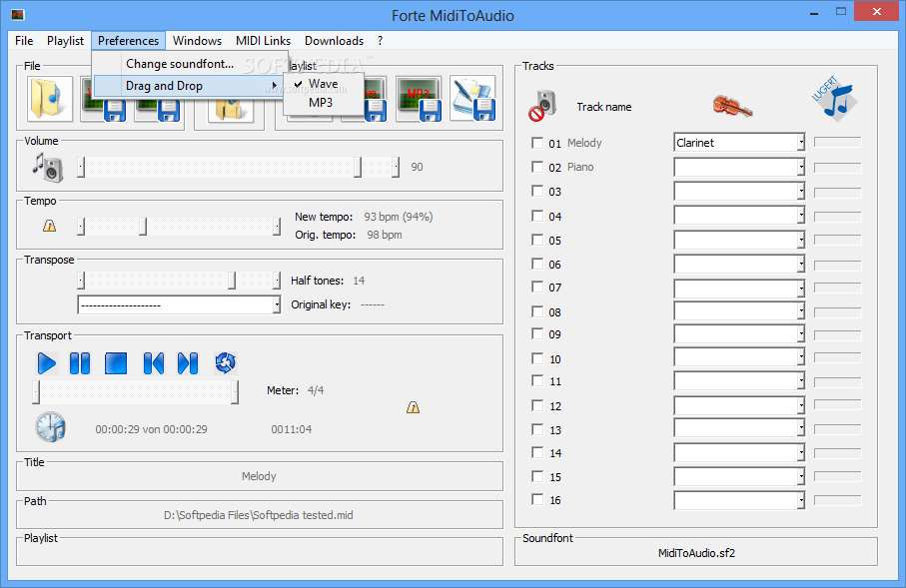Image resolution: width=906 pixels, height=588 pixels.
Task: Select MP3 in the Drag and Drop submenu
Action: click(x=321, y=102)
